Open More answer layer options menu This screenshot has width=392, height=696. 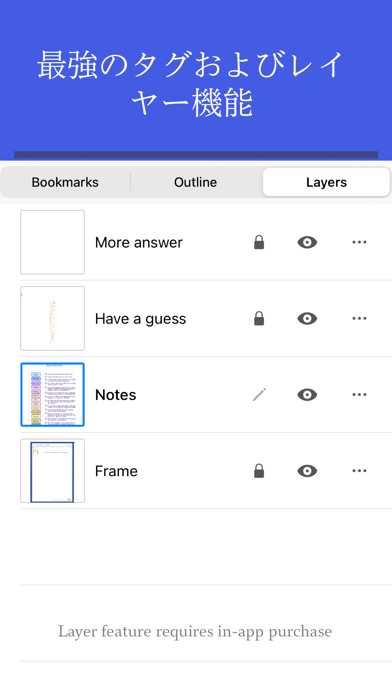point(359,242)
